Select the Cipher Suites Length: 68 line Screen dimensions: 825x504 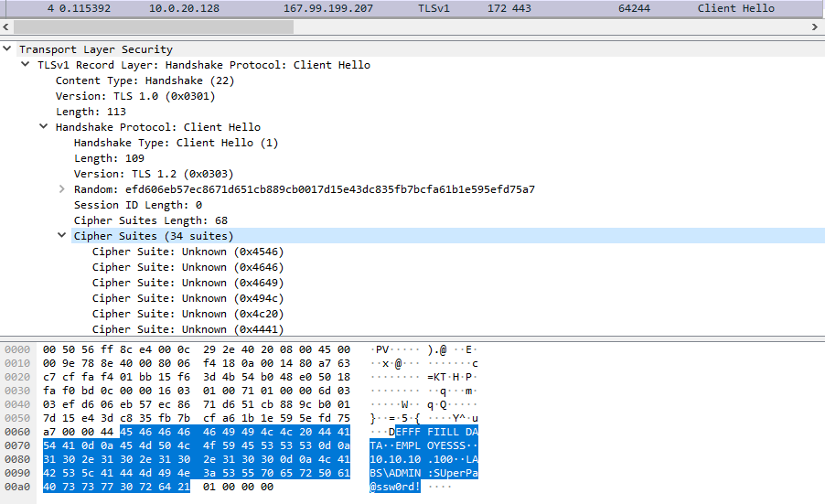point(151,220)
